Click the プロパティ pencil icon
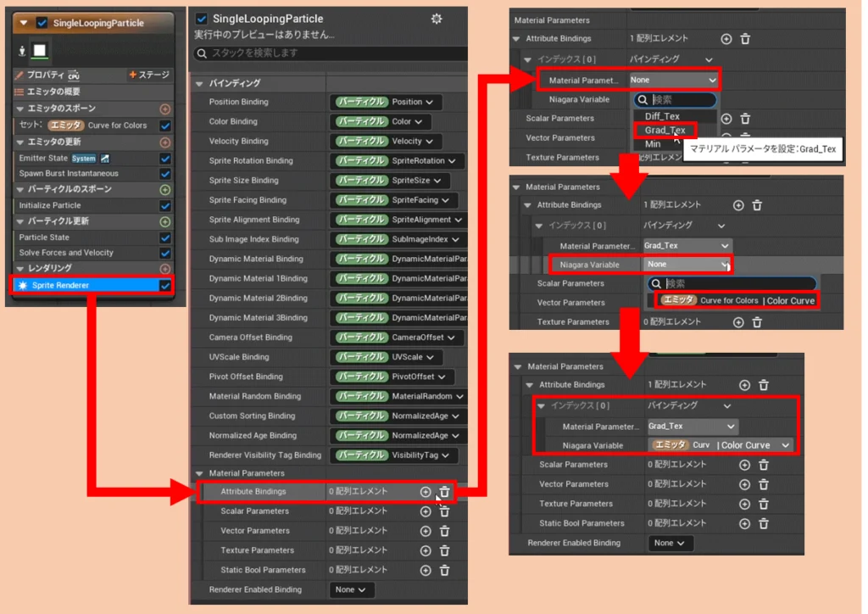This screenshot has width=868, height=614. (x=19, y=75)
